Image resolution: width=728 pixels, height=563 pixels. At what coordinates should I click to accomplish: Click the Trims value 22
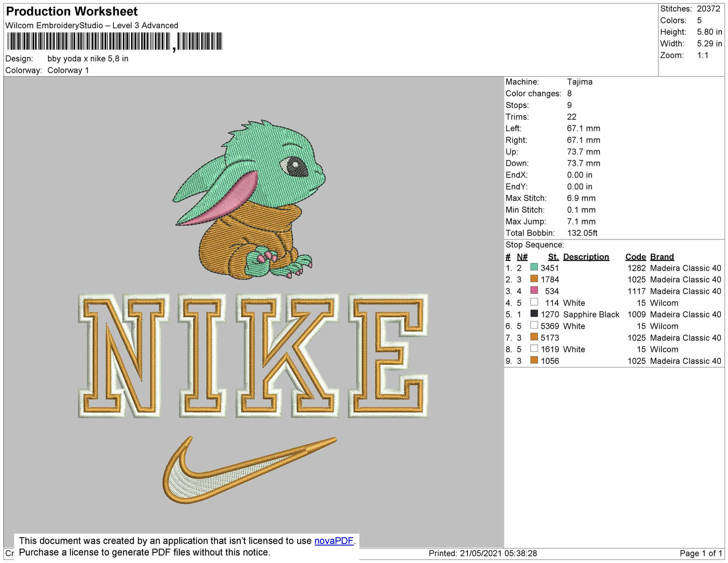tap(572, 116)
